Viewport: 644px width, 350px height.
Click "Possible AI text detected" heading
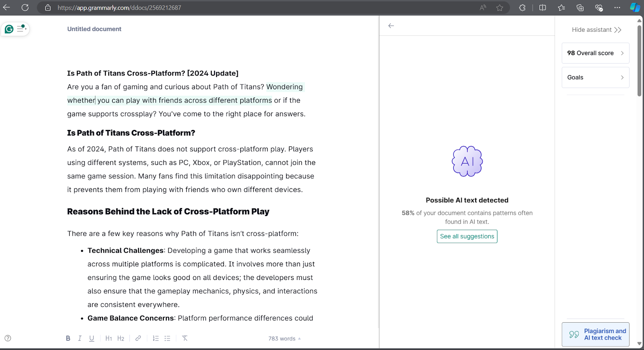467,200
